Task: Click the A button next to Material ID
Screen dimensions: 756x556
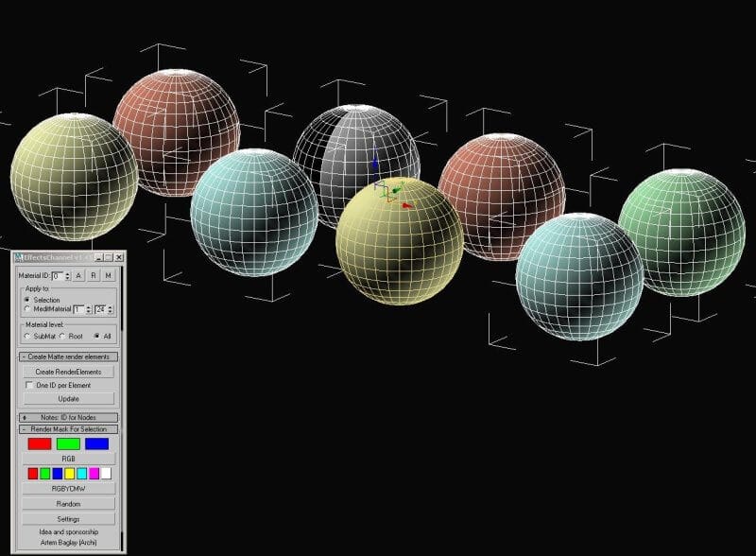Action: pyautogui.click(x=79, y=276)
